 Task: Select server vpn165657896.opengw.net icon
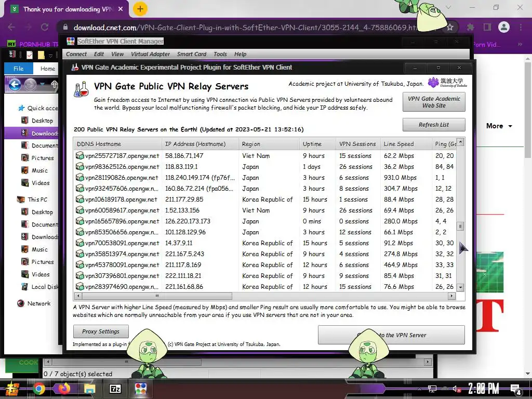79,221
